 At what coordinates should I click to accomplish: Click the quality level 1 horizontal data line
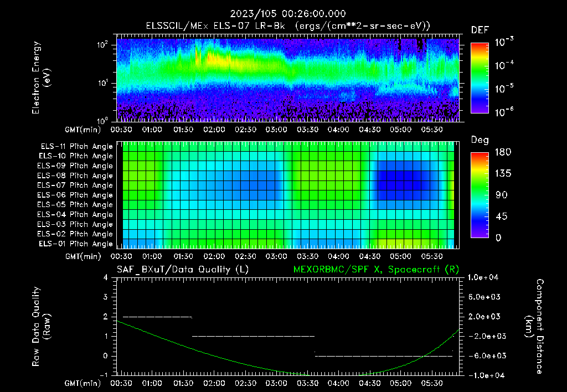[x=253, y=336]
